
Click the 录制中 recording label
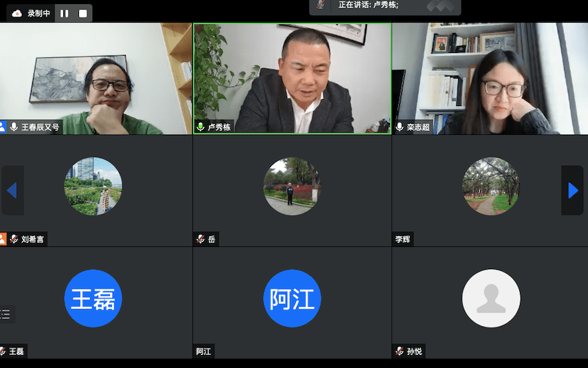[38, 14]
